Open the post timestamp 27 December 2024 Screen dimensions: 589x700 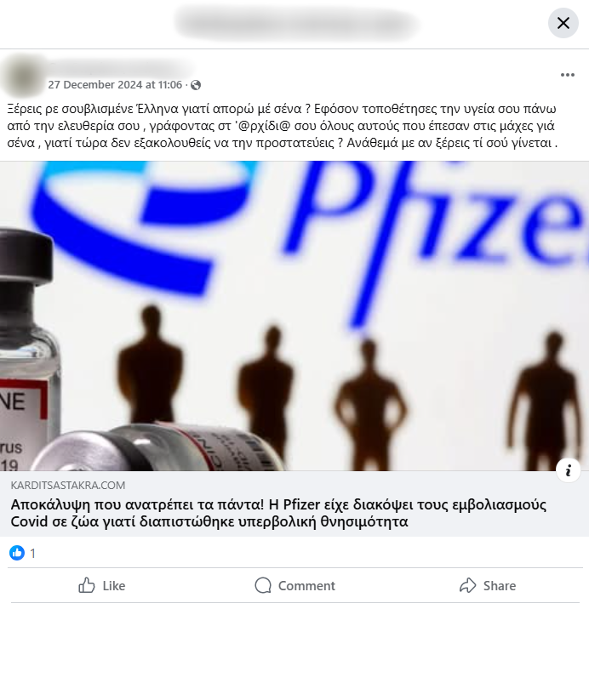pyautogui.click(x=115, y=85)
